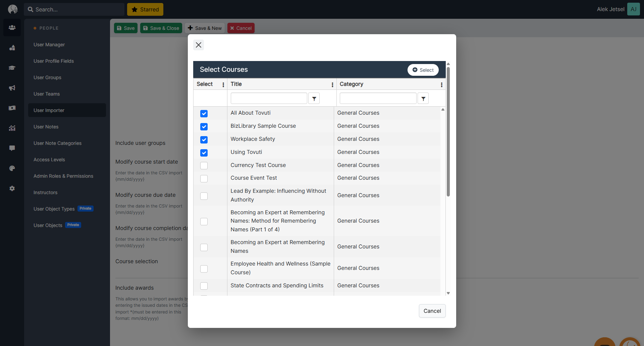644x346 pixels.
Task: Open the Category column options menu
Action: point(441,85)
